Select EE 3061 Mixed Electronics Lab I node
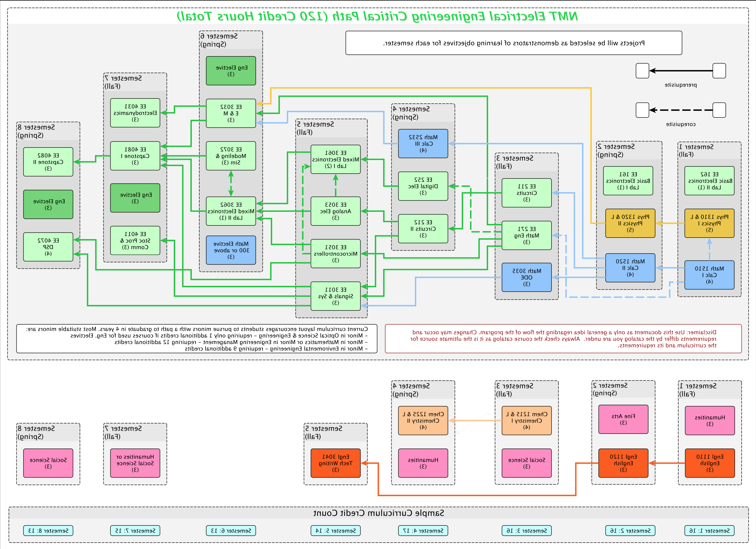This screenshot has height=549, width=756. tap(335, 159)
